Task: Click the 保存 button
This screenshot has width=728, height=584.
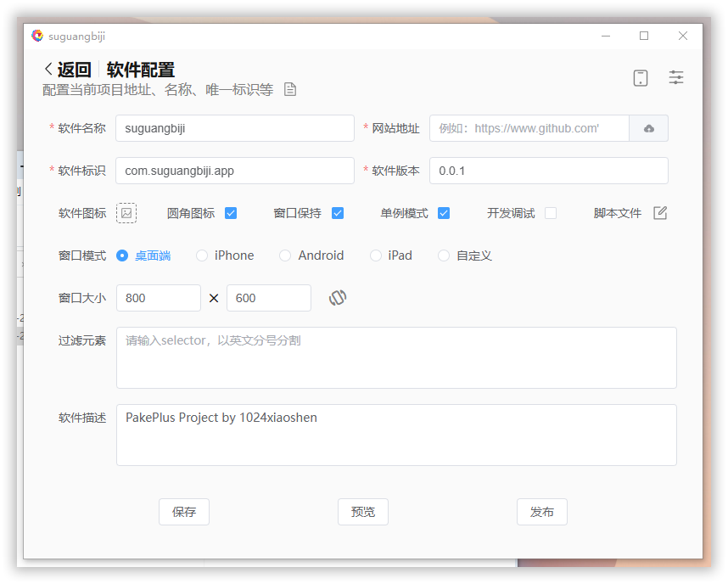Action: 184,512
